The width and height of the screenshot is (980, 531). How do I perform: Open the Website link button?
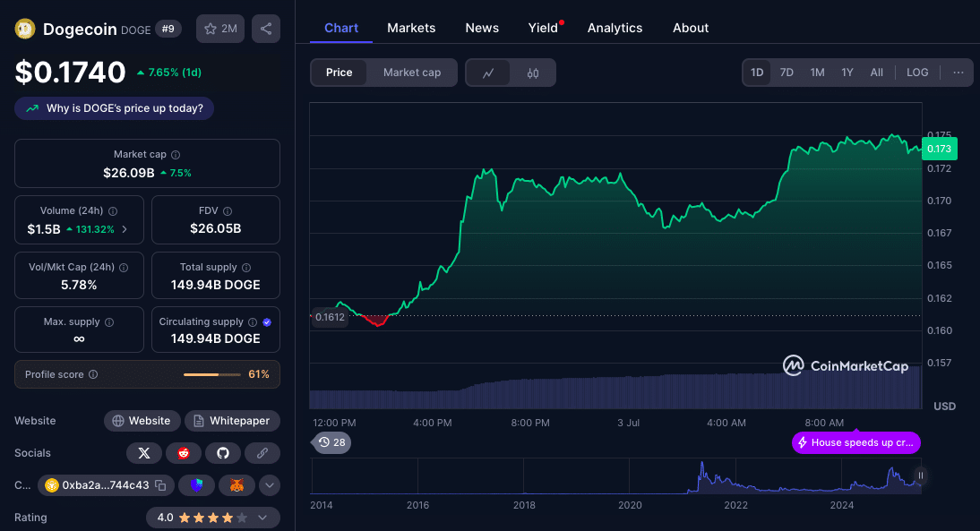[142, 421]
